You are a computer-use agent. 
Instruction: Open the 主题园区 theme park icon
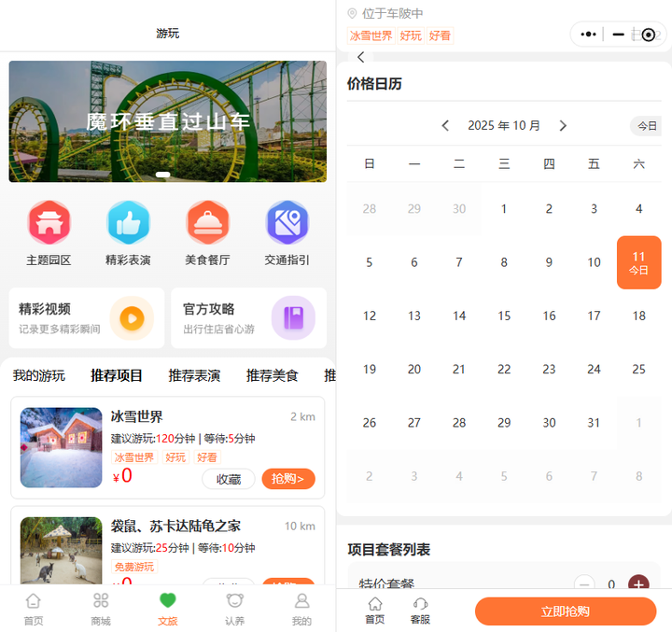[x=49, y=223]
